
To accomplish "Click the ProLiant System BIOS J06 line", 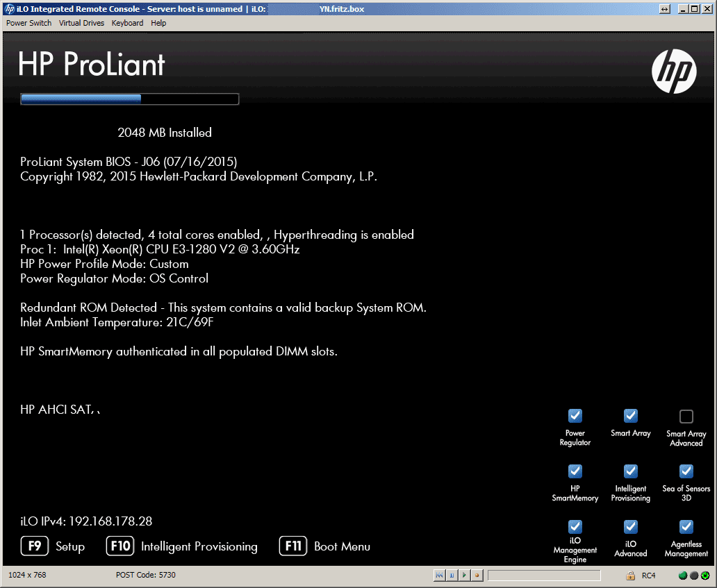I will click(x=129, y=162).
